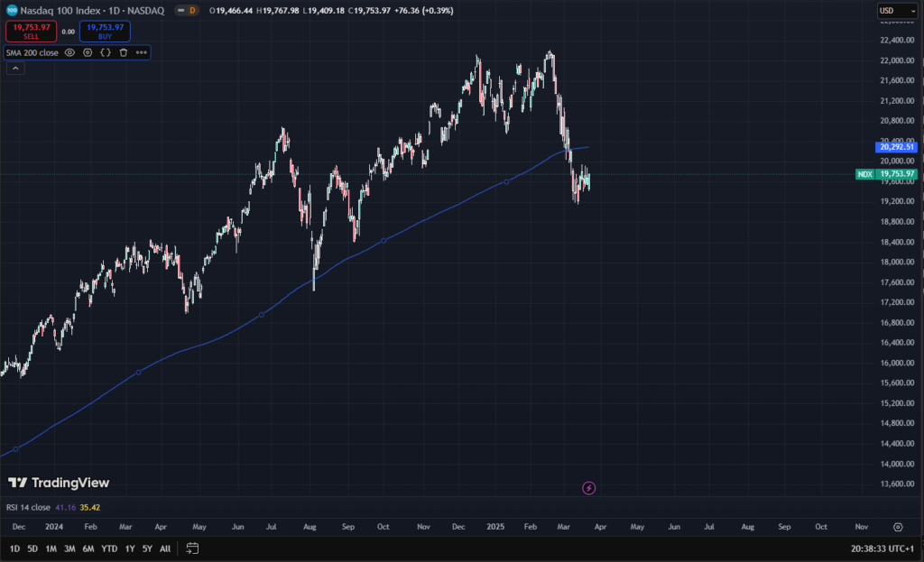Set chart range to YTD
Image resolution: width=924 pixels, height=562 pixels.
pos(109,548)
